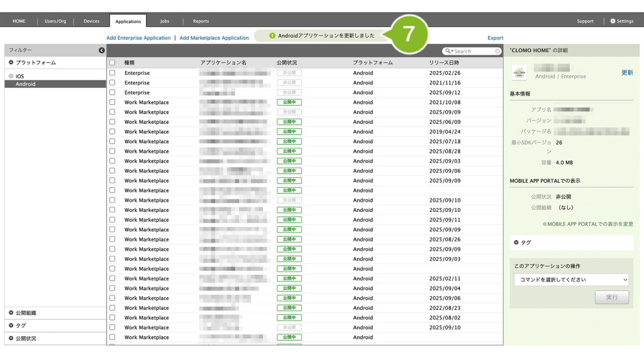Open the Reports tab
The height and width of the screenshot is (362, 644).
coord(201,21)
